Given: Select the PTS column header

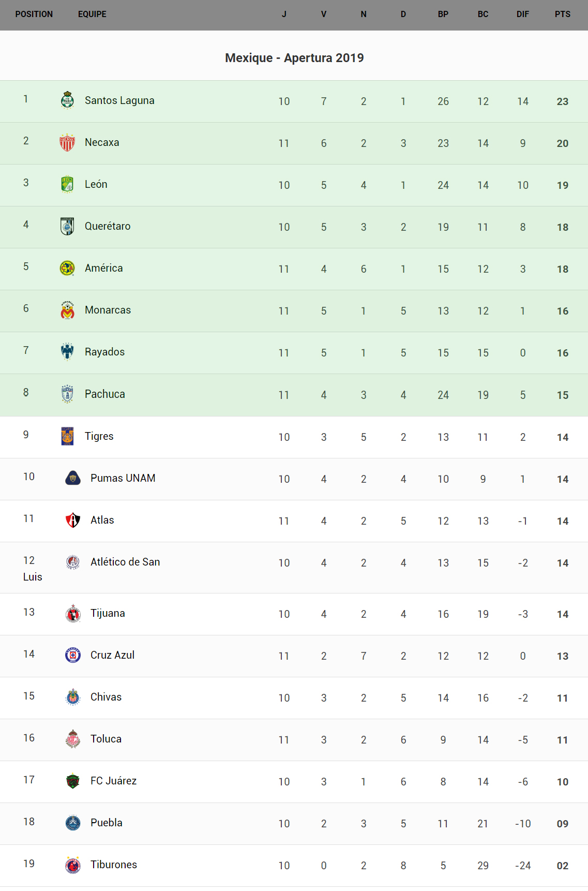Looking at the screenshot, I should [562, 14].
